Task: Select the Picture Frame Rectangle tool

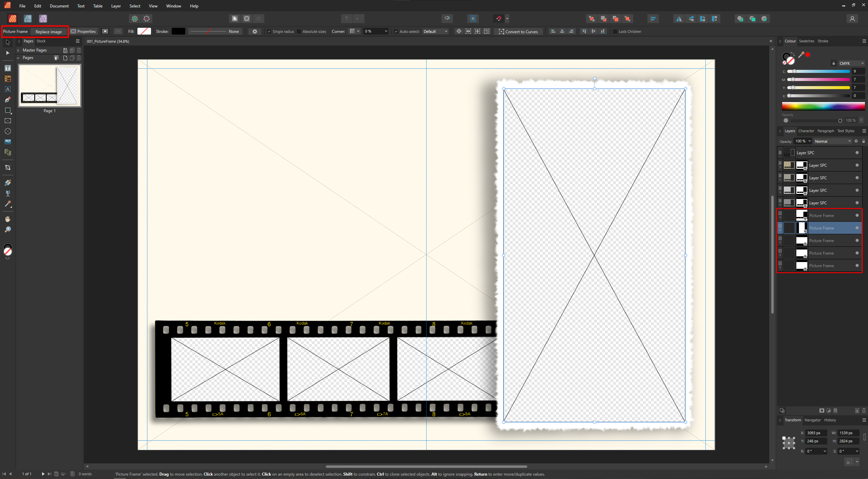Action: pos(7,121)
